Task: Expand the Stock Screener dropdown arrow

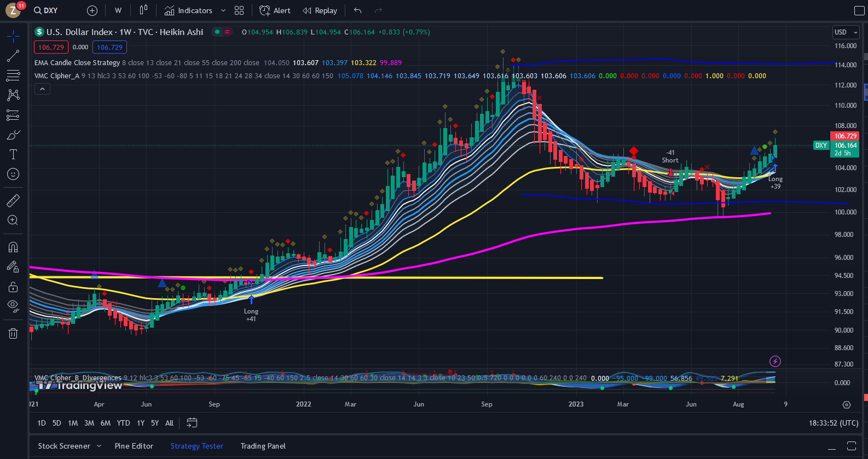Action: (x=100, y=446)
